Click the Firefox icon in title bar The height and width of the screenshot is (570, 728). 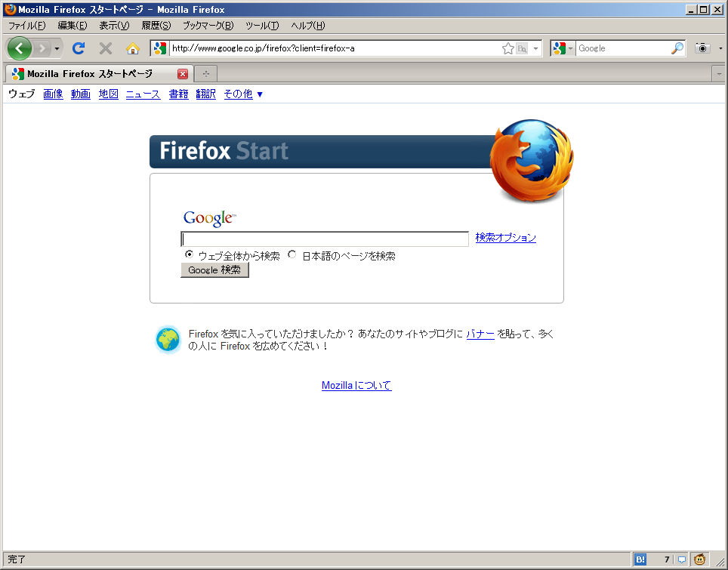point(11,9)
